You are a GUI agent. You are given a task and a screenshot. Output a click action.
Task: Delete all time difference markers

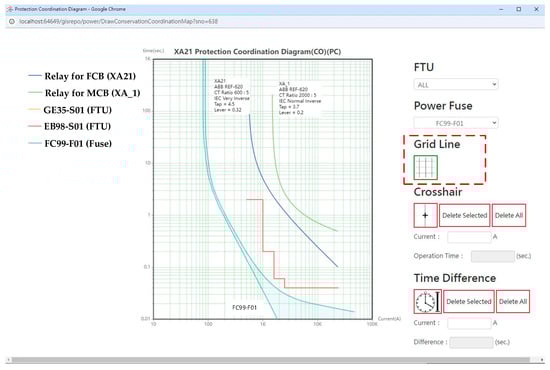tap(513, 301)
